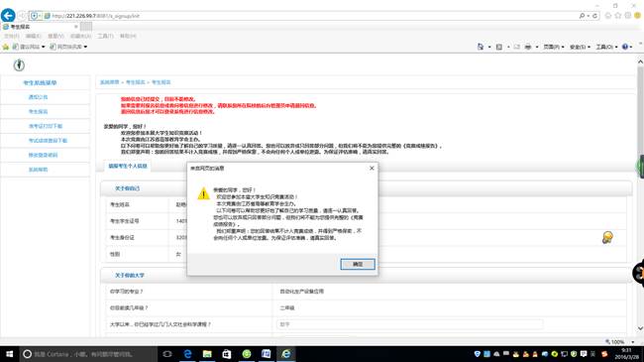Open the gear Tools icon at top right
644x362 pixels.
(627, 16)
